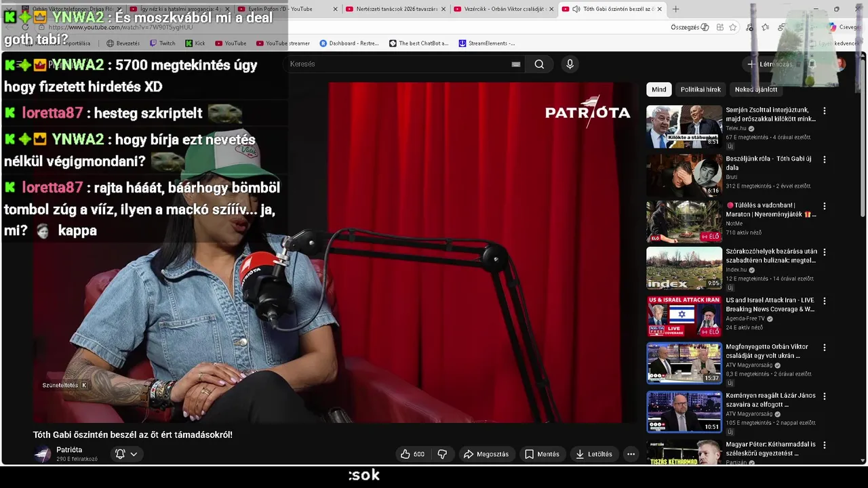Open options menu for Semjén Zsolttal video
Viewport: 868px width, 488px height.
tap(825, 110)
